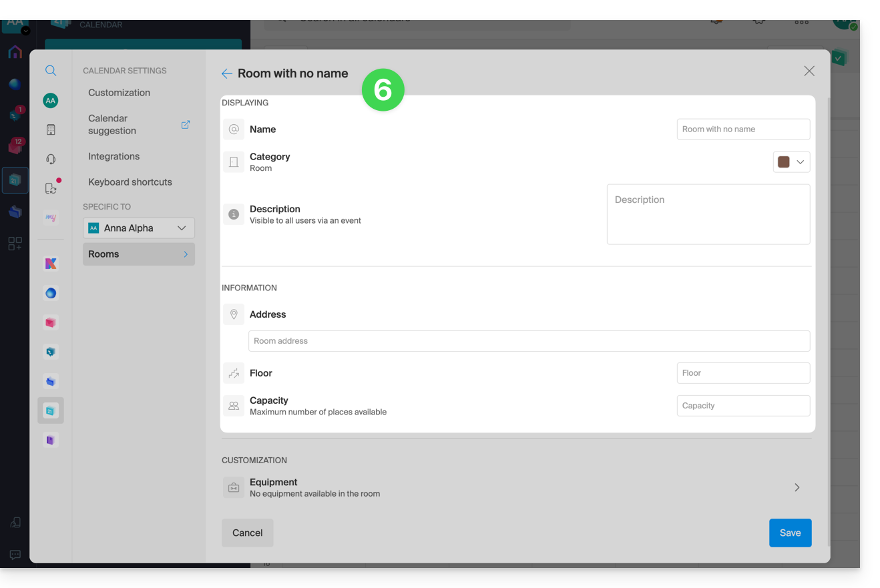This screenshot has height=588, width=880.
Task: Open the AA user avatar in settings sidebar
Action: [x=51, y=101]
